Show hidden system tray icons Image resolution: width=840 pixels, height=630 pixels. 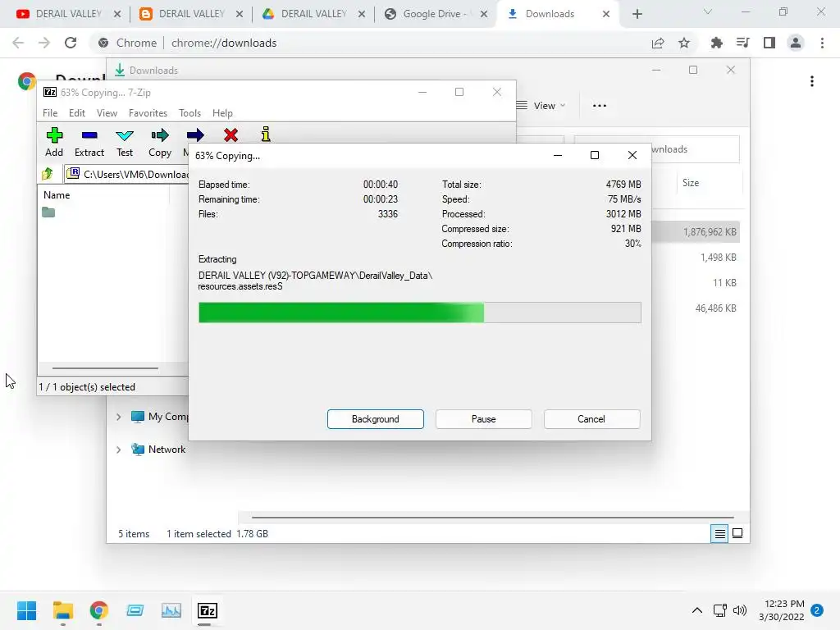click(697, 610)
